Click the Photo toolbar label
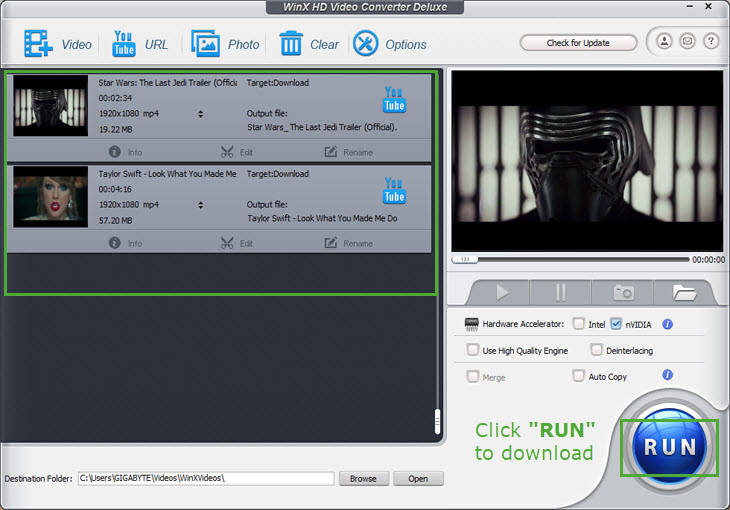Image resolution: width=730 pixels, height=510 pixels. (243, 45)
